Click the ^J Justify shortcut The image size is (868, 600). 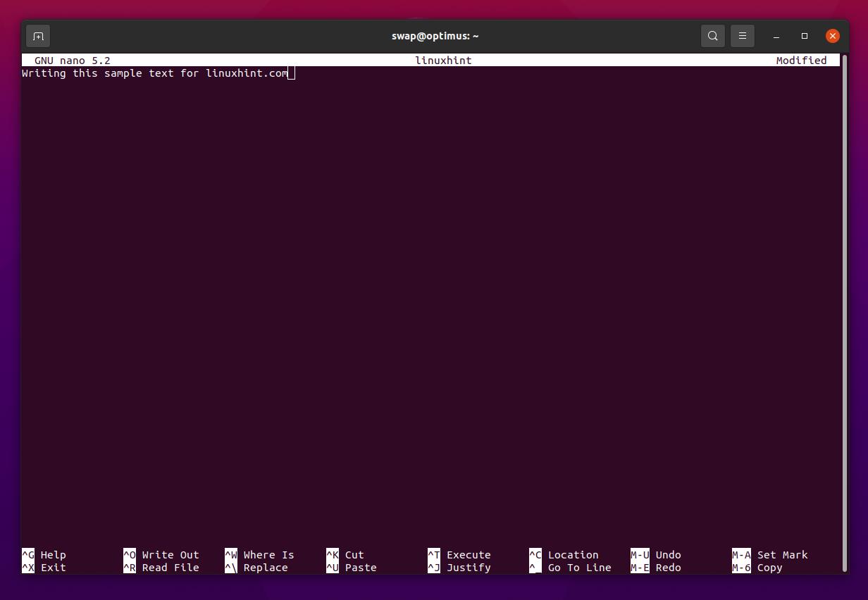[459, 568]
